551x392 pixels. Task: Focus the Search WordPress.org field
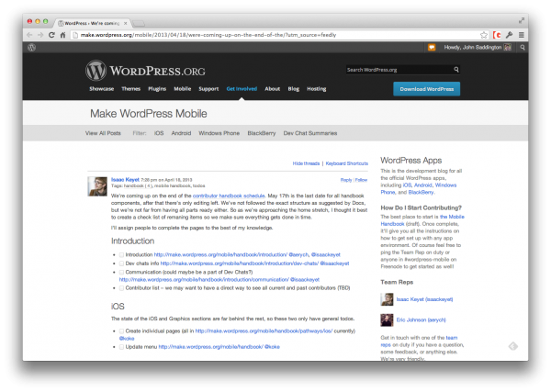(399, 70)
